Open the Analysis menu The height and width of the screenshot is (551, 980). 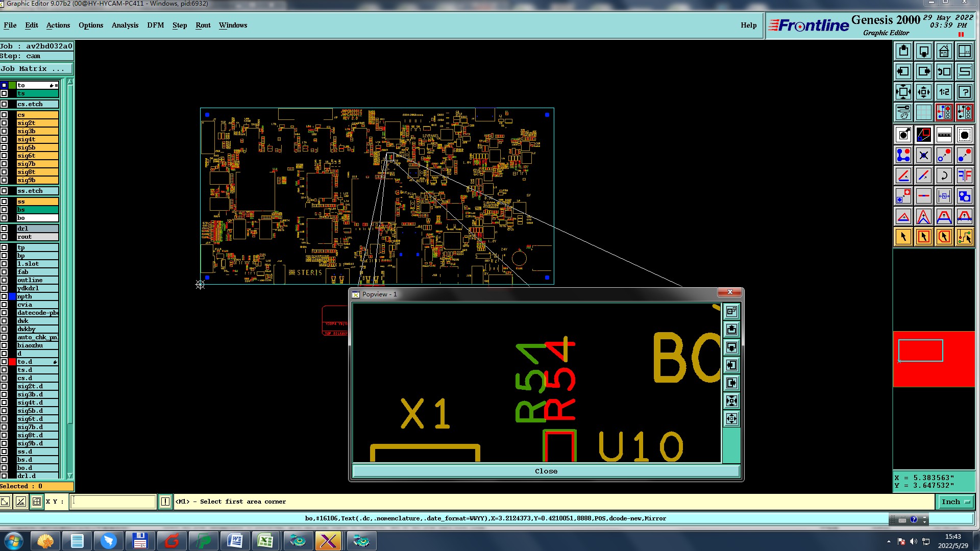point(125,25)
